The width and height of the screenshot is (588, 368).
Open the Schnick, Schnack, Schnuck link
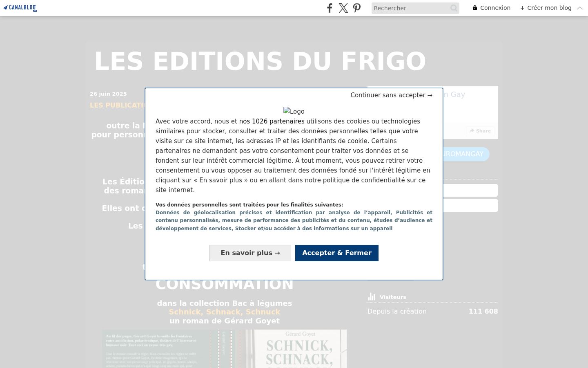pyautogui.click(x=225, y=312)
